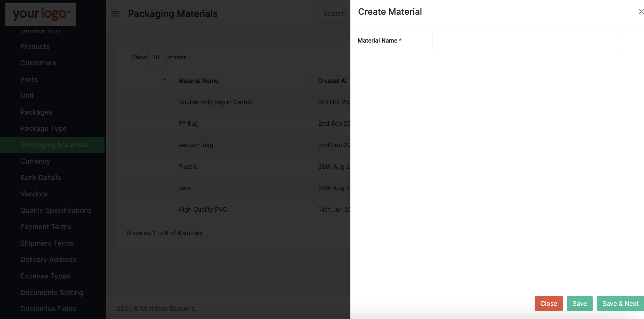The height and width of the screenshot is (319, 644).
Task: Click the Search box
Action: tap(334, 13)
